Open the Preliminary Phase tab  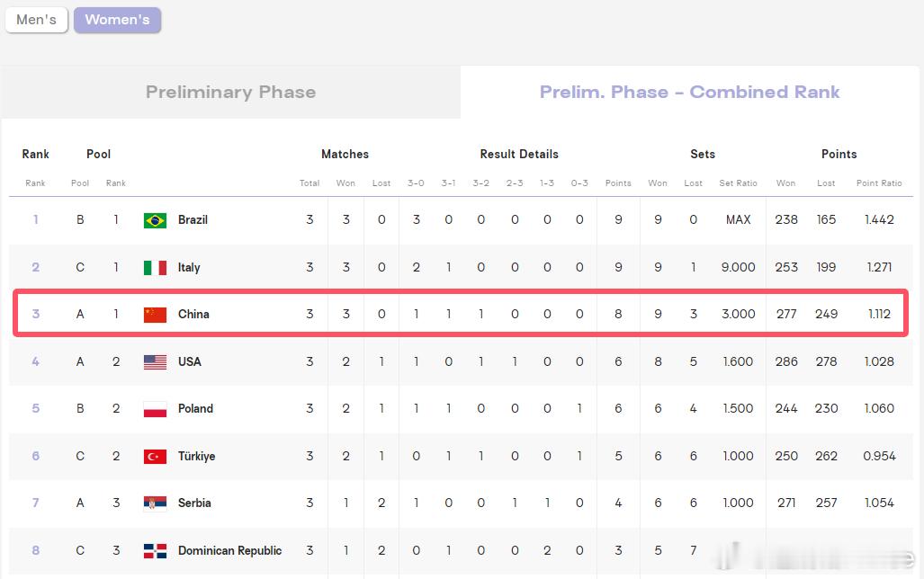pyautogui.click(x=230, y=92)
